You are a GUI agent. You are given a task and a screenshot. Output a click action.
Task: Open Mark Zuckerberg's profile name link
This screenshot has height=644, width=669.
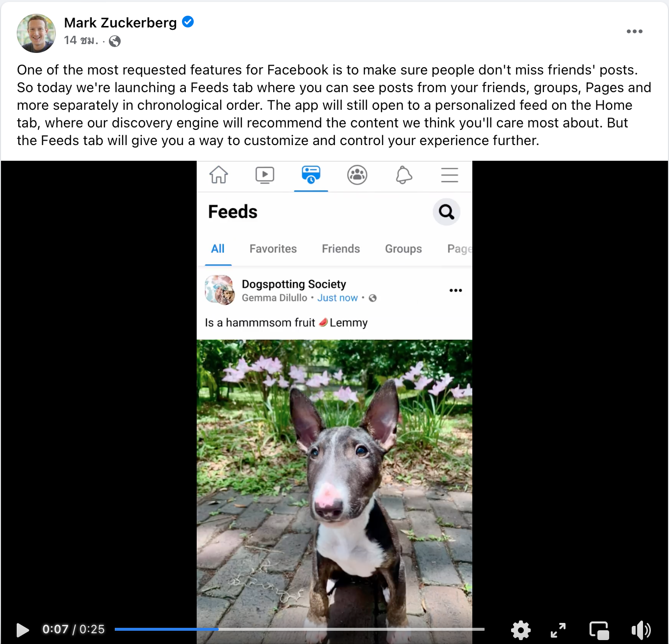tap(120, 23)
